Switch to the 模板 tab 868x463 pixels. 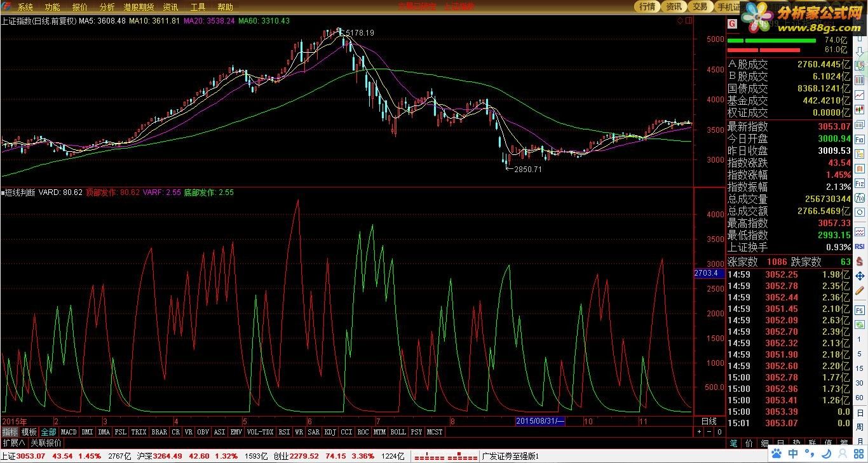29,432
